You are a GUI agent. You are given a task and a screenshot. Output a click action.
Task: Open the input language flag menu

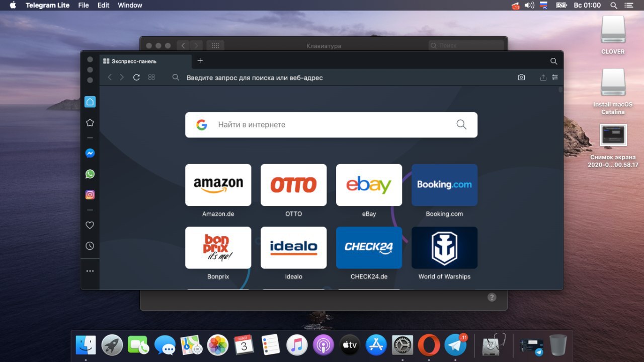[x=544, y=5]
